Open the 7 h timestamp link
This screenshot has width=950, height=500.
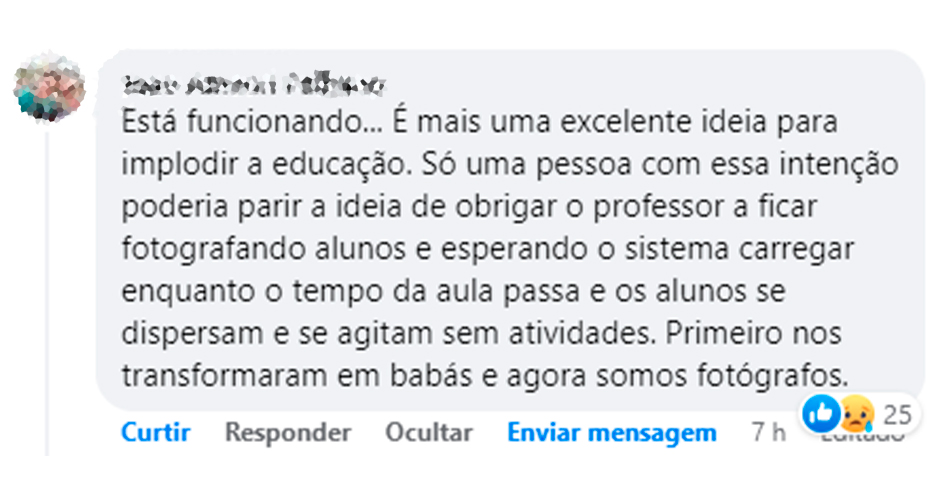(769, 433)
